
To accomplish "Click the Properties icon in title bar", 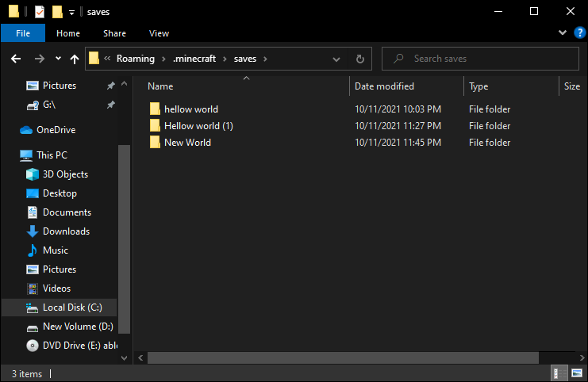I will tap(39, 12).
